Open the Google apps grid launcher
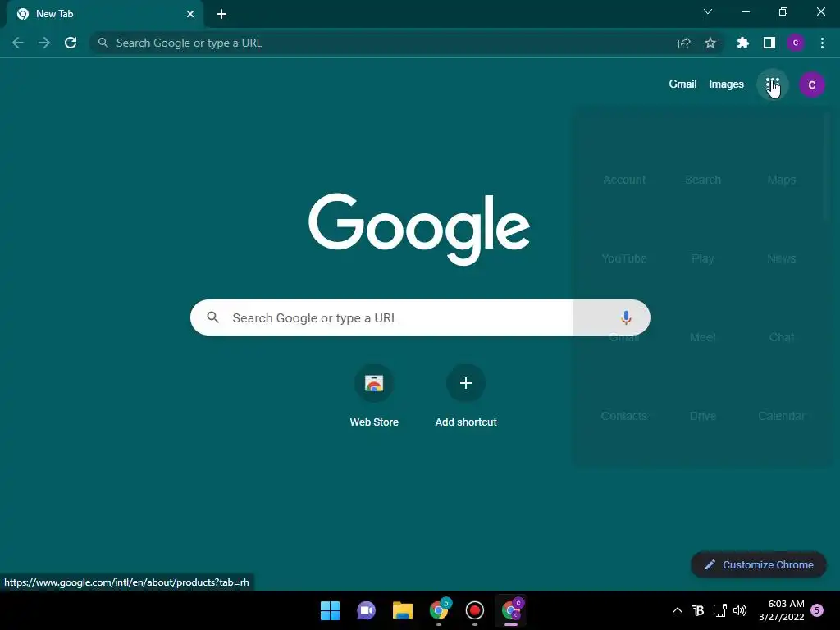840x630 pixels. click(772, 84)
